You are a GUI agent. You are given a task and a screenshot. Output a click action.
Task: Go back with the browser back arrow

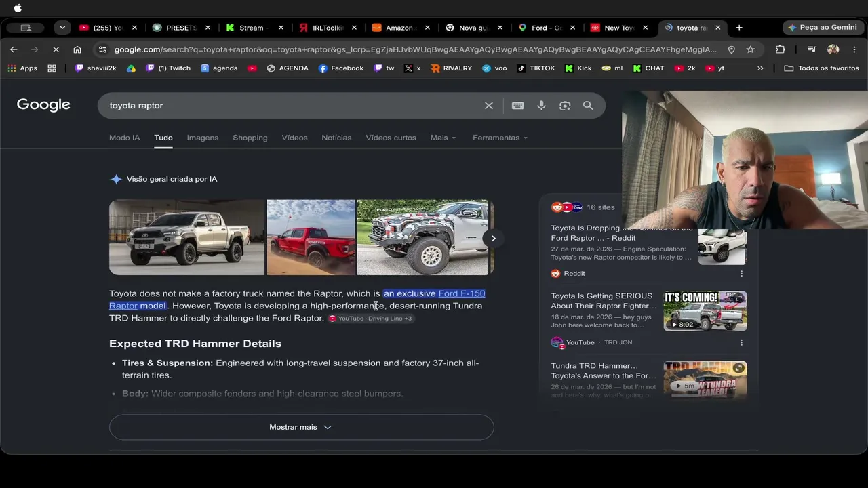click(14, 49)
